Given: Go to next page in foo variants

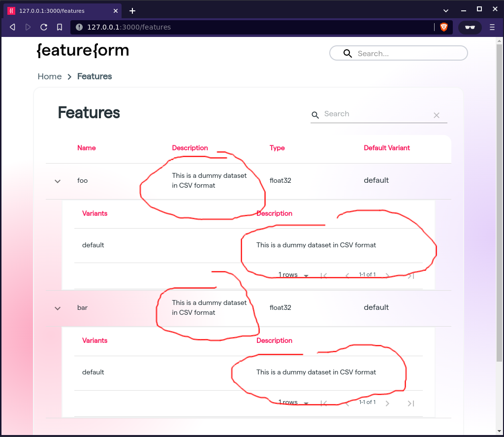Looking at the screenshot, I should [387, 275].
